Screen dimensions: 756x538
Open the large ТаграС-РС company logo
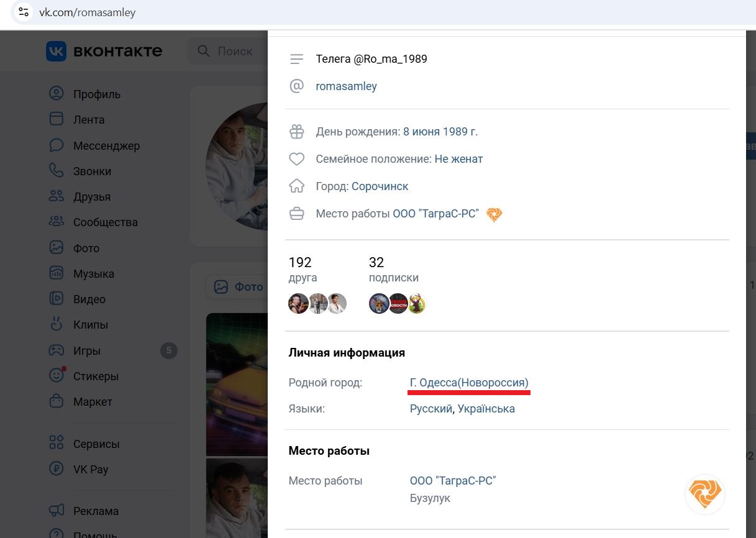pyautogui.click(x=705, y=494)
